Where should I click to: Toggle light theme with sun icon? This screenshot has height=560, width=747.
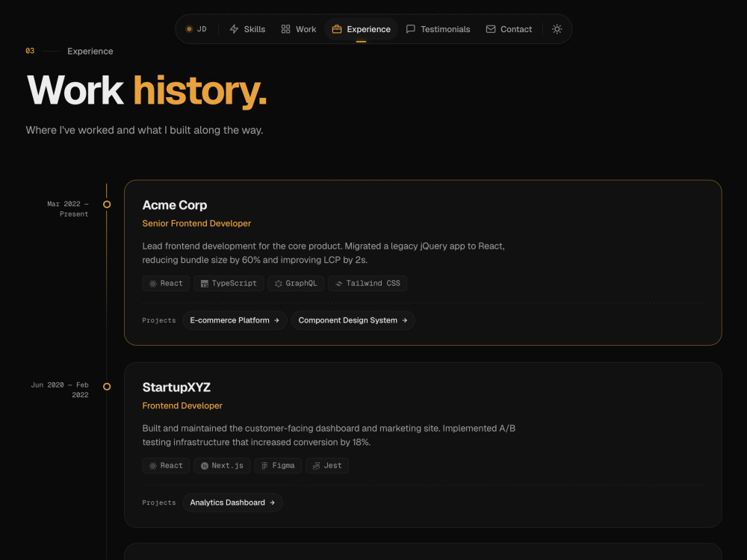tap(557, 29)
